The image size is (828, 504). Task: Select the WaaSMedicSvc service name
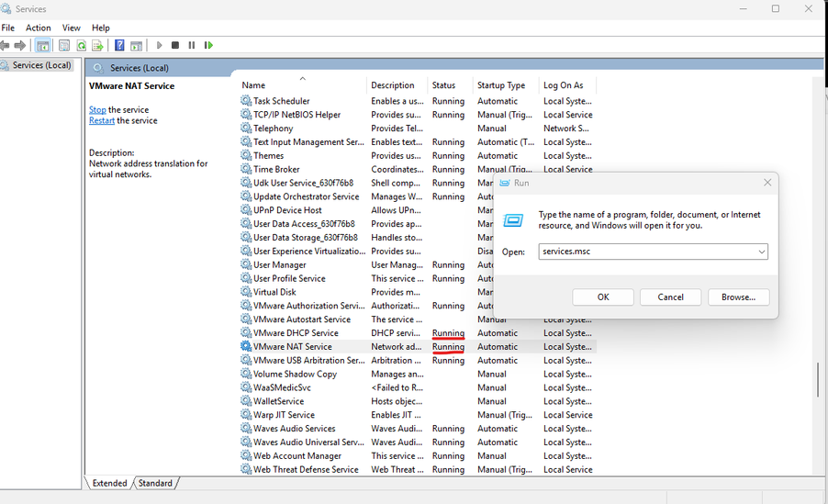click(282, 387)
